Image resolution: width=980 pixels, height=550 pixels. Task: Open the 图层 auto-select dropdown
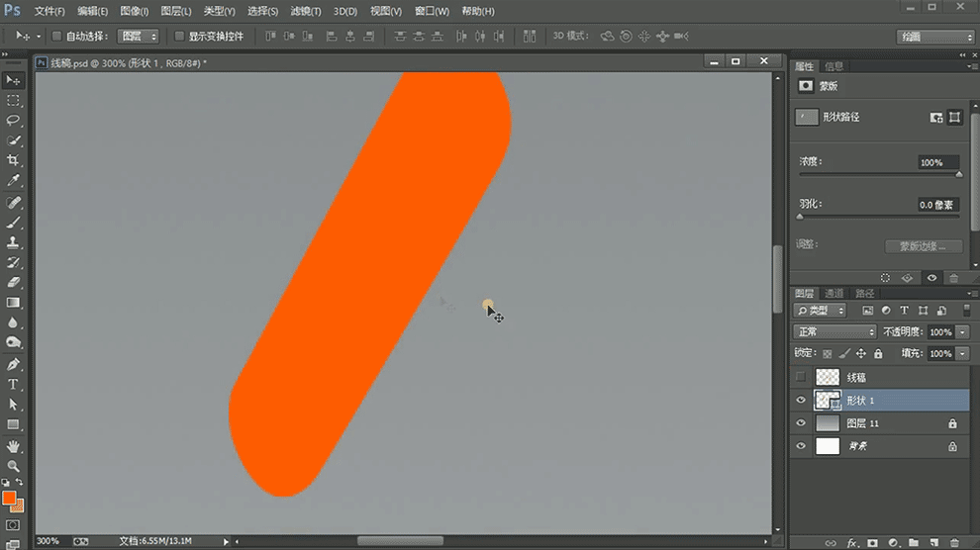pos(139,37)
